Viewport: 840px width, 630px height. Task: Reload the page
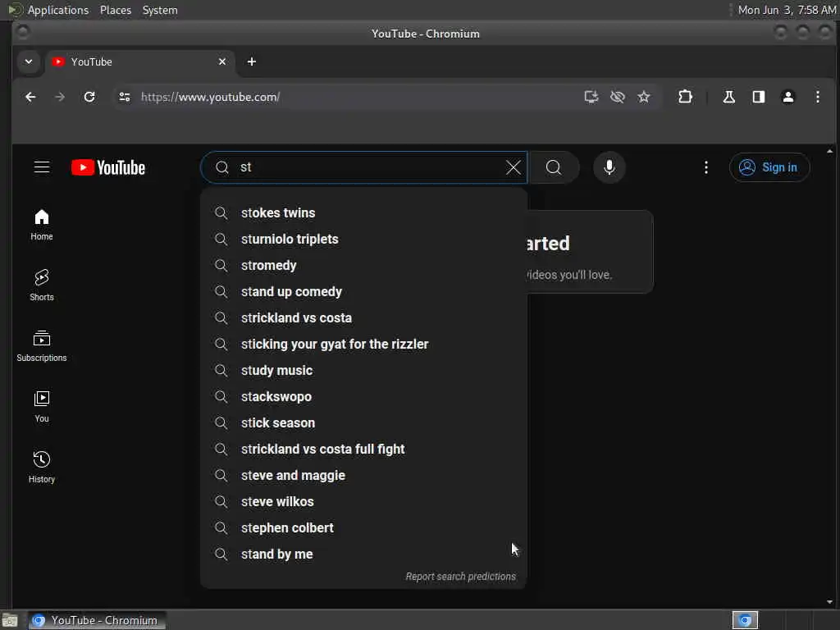(89, 97)
